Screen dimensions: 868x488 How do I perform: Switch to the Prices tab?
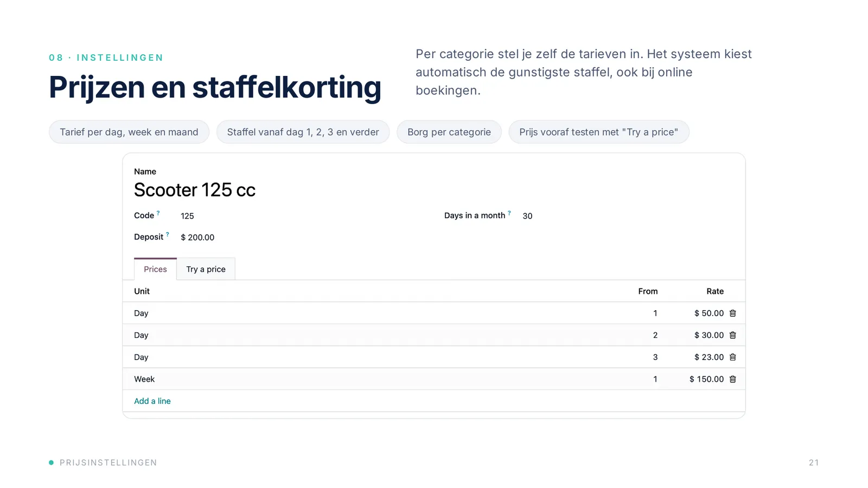click(155, 269)
